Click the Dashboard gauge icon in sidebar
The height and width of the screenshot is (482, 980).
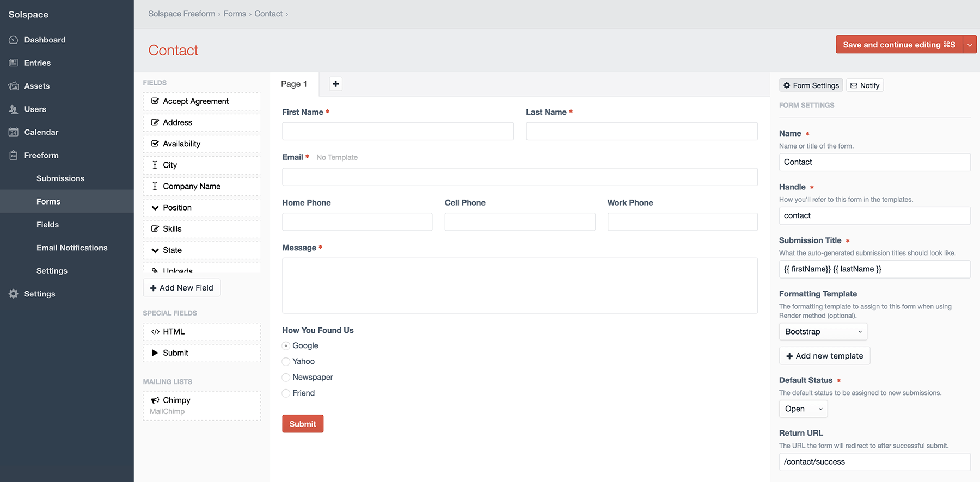tap(14, 40)
